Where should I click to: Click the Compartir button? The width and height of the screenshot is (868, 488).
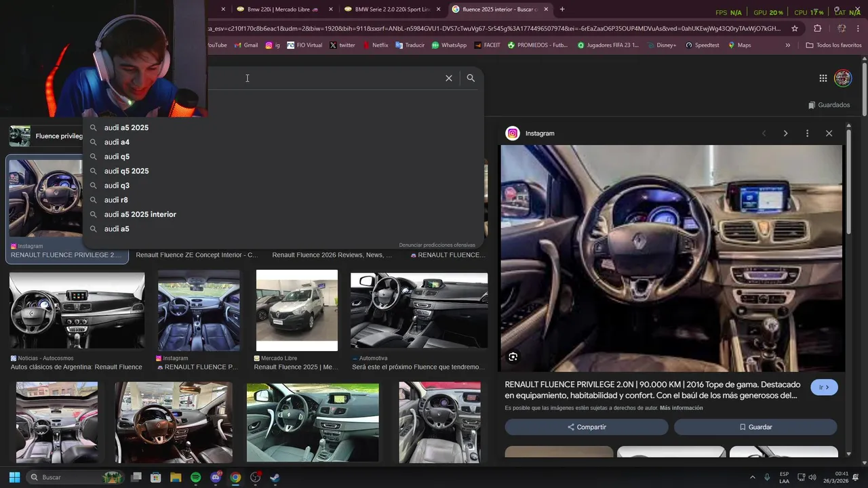pyautogui.click(x=587, y=427)
